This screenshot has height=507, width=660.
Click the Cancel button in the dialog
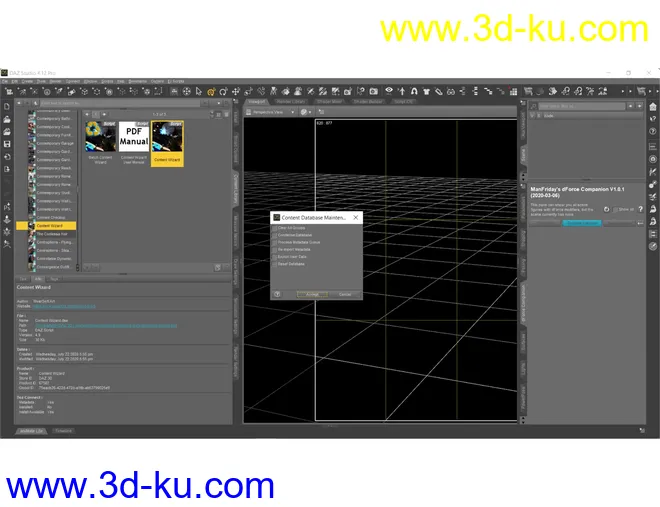(344, 294)
